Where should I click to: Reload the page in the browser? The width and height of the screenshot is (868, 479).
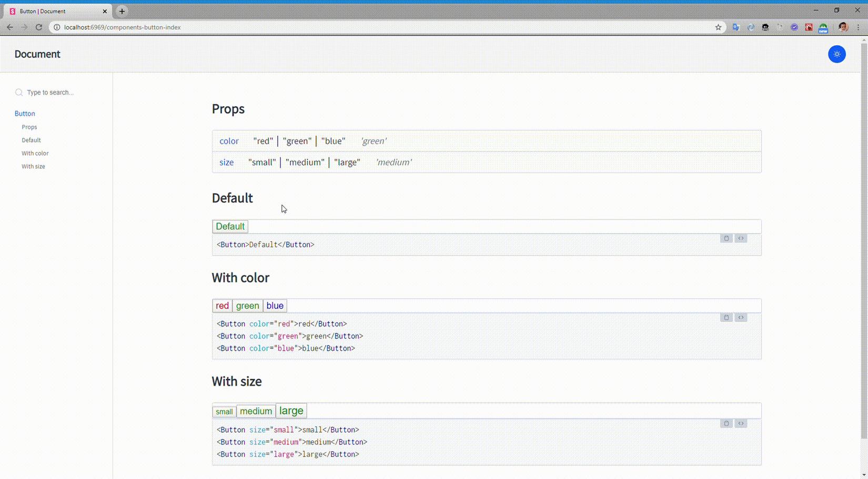pyautogui.click(x=39, y=27)
